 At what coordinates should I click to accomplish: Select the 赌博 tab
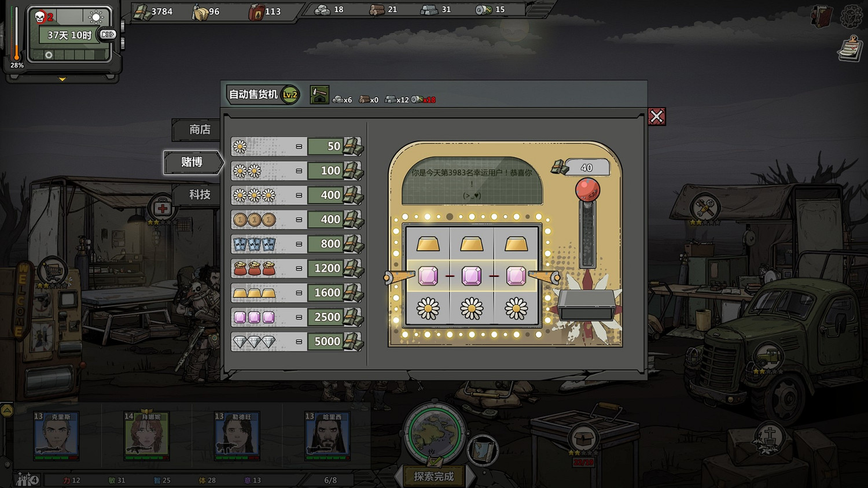pyautogui.click(x=192, y=162)
